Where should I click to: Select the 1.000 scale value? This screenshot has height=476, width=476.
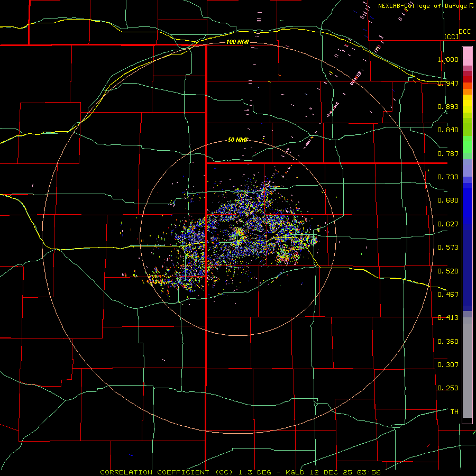(x=448, y=59)
